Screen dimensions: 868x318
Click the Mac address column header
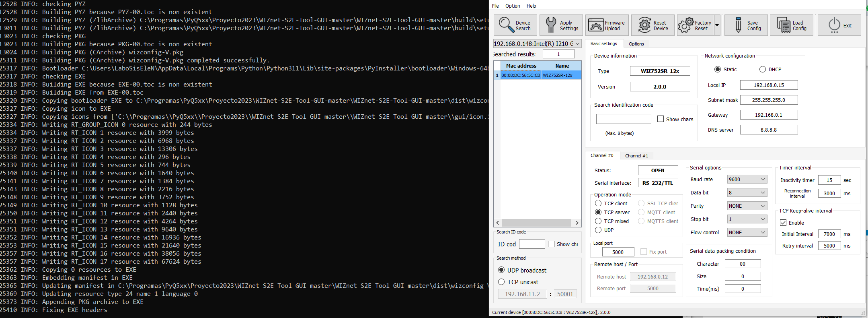521,66
